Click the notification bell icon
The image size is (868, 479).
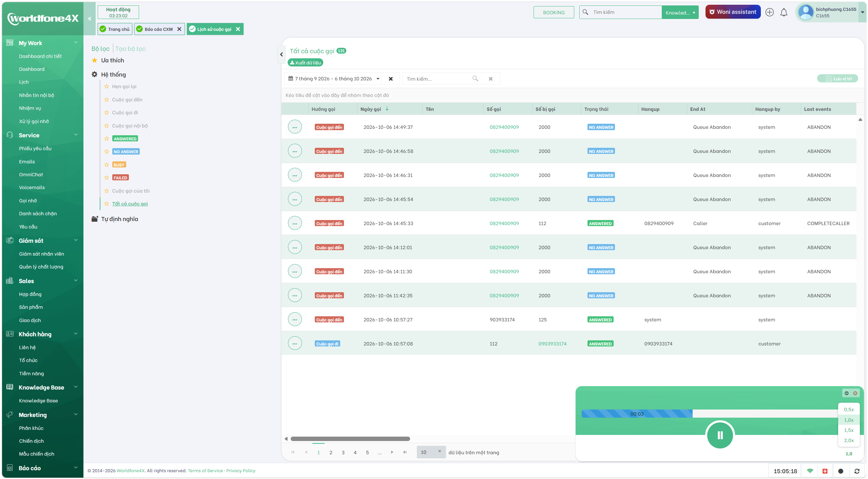(784, 13)
